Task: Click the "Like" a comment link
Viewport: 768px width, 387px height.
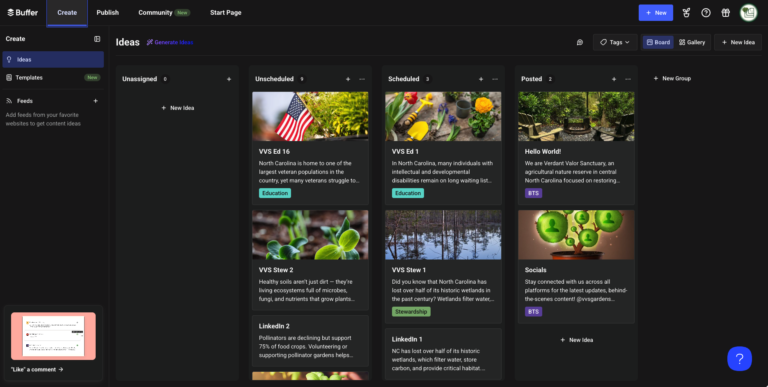Action: tap(37, 369)
